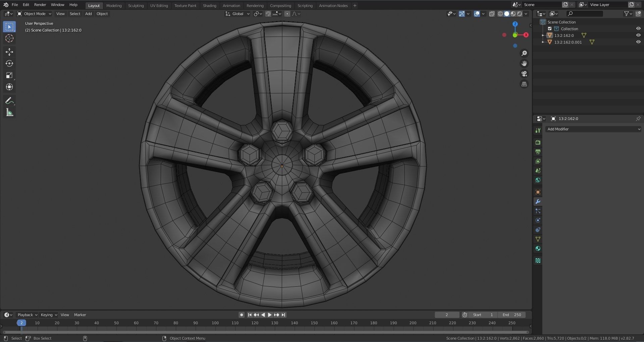Switch to rendered shading

[519, 14]
